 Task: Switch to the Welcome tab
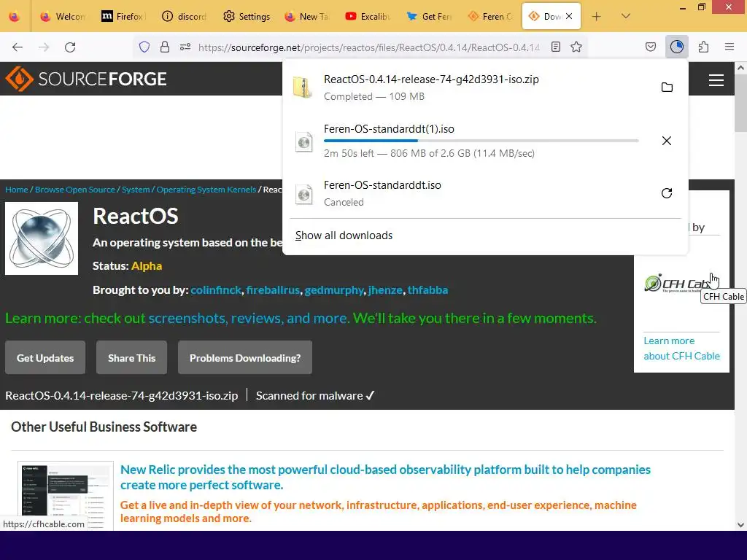pyautogui.click(x=63, y=17)
